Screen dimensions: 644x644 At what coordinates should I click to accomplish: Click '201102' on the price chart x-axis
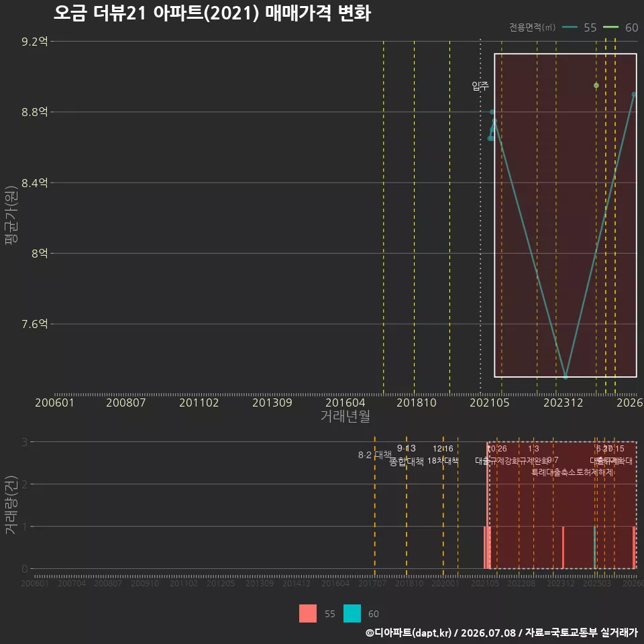point(199,402)
